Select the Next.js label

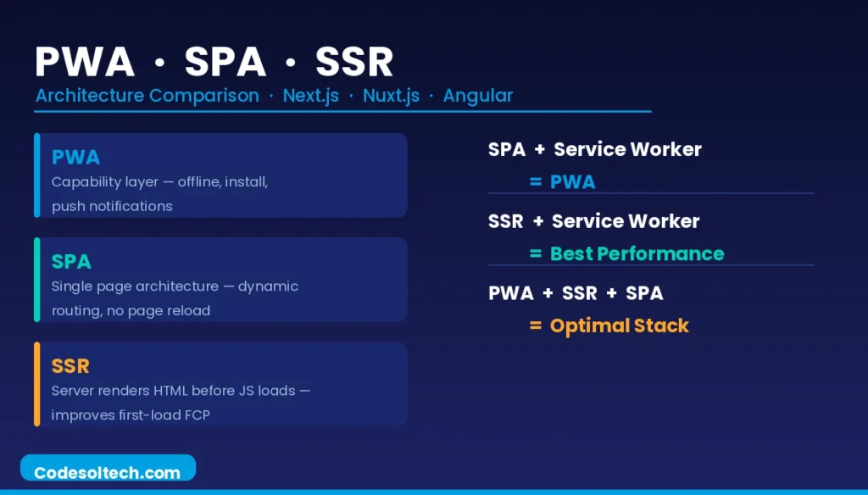click(310, 96)
